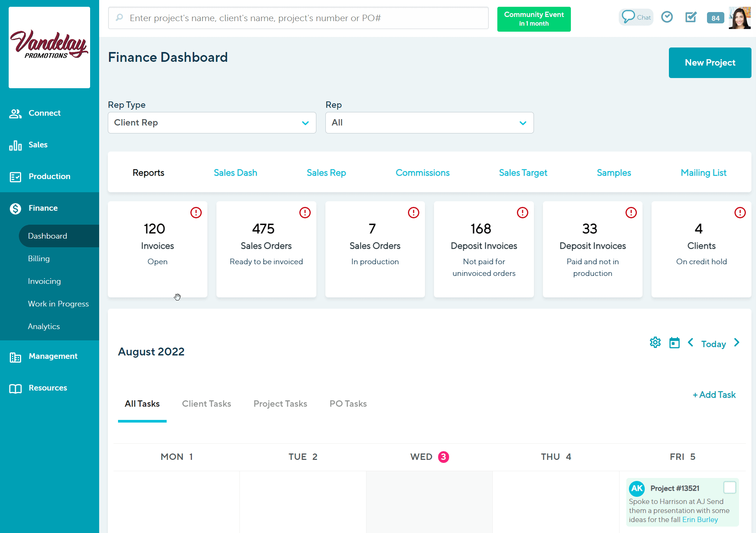Click the 84 notifications badge
This screenshot has width=756, height=533.
tap(715, 18)
